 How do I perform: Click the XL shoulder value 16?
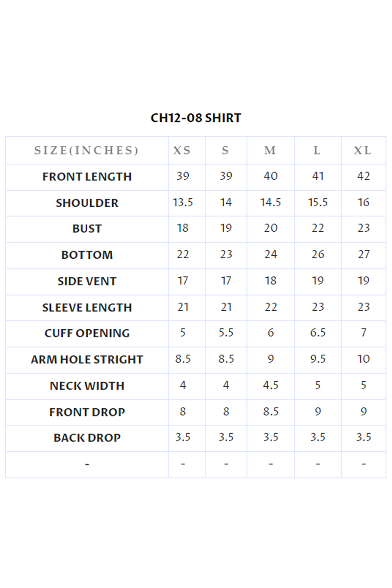point(363,202)
